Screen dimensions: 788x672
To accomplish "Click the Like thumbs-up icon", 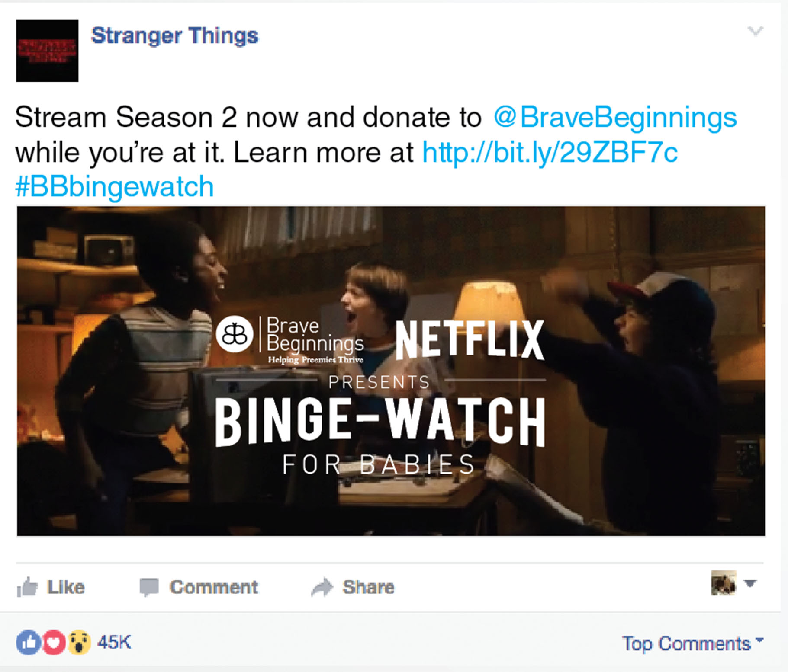I will pos(27,587).
